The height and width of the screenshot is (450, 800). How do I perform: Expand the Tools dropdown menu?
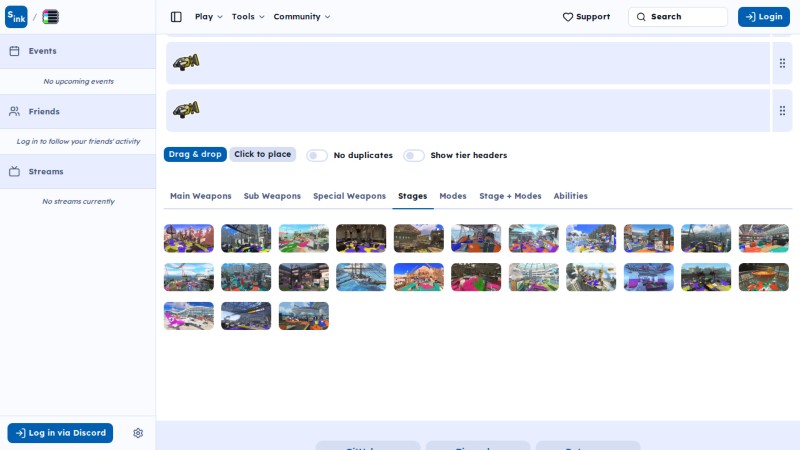[248, 17]
